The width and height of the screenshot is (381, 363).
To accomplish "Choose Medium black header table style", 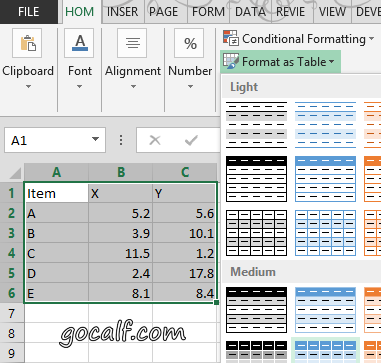I will (256, 310).
